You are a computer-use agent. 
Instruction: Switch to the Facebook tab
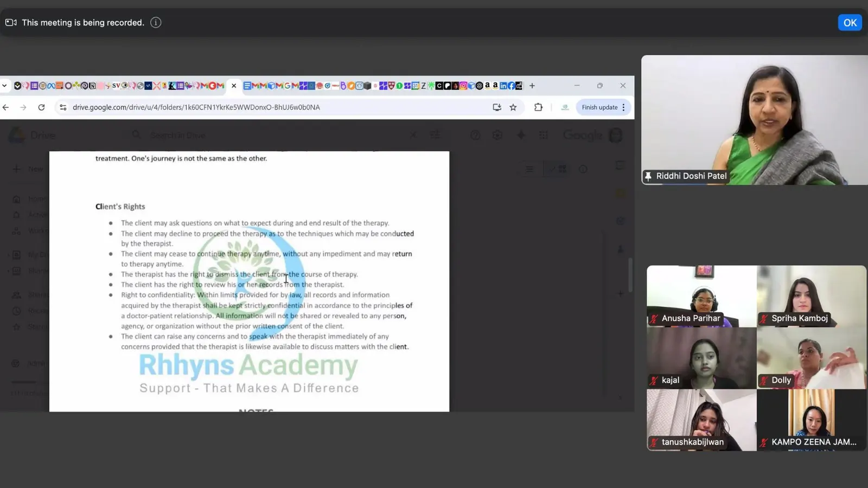tap(511, 86)
